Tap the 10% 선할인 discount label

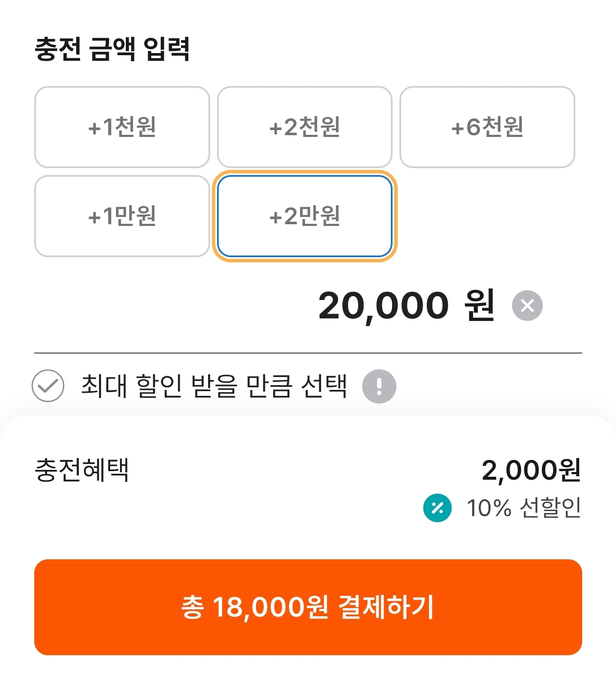[524, 508]
